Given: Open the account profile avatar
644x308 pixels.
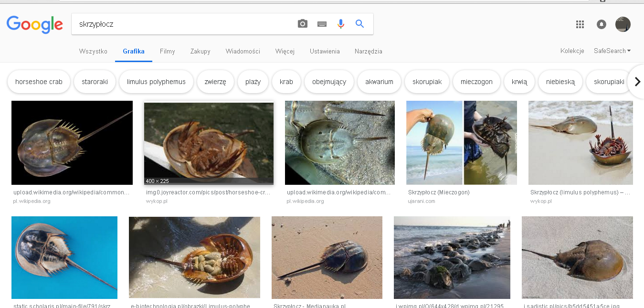Looking at the screenshot, I should click(x=623, y=24).
